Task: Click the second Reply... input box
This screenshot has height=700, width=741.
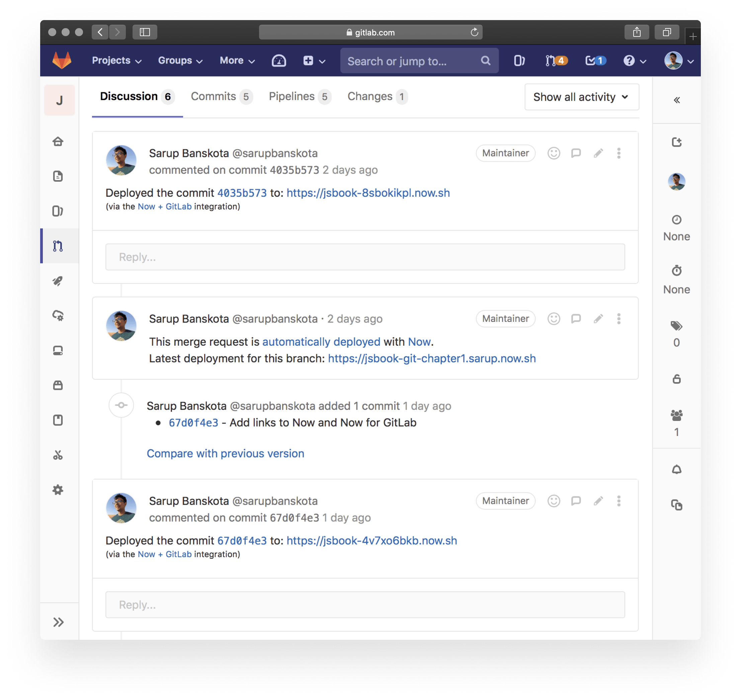Action: tap(365, 605)
